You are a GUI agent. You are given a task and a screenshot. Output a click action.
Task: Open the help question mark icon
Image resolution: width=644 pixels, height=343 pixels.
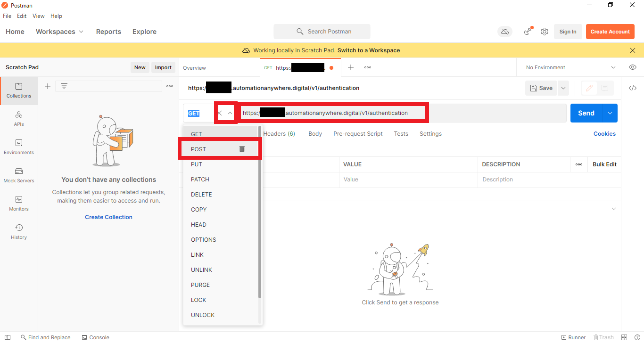(x=636, y=337)
